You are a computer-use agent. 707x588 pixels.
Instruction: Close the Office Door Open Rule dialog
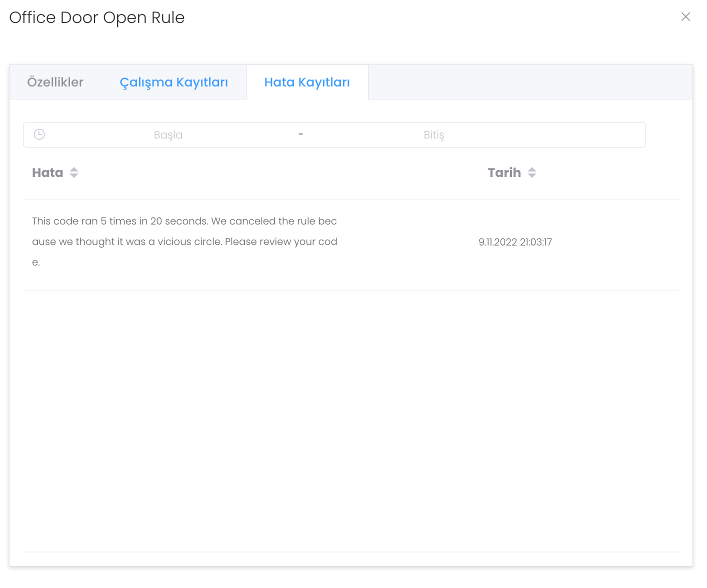click(685, 17)
